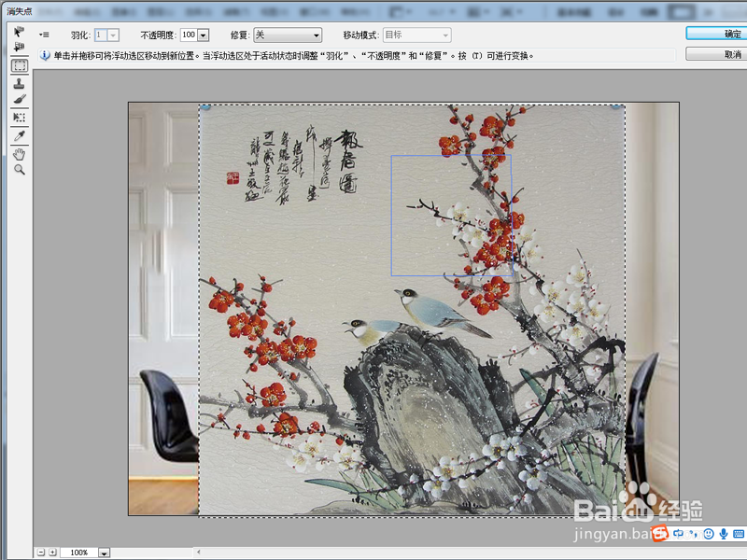The image size is (747, 560).
Task: Click the Sogou input method S logo
Action: [660, 533]
